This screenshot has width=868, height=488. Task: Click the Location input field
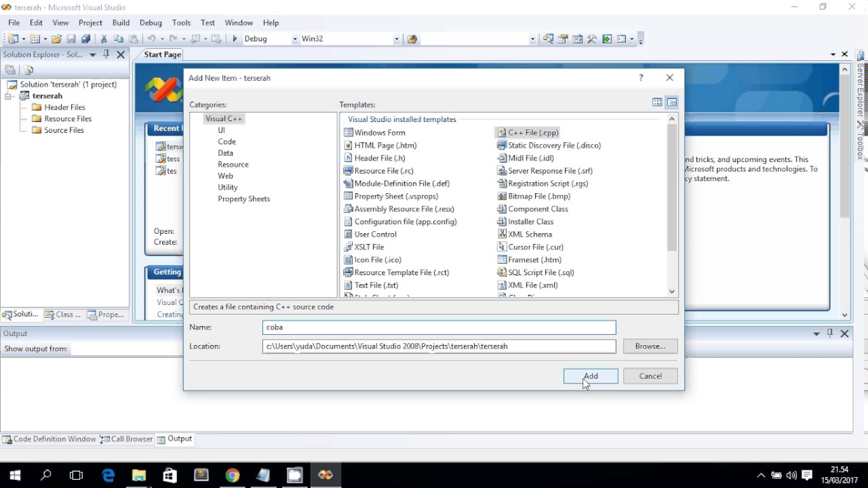[439, 346]
